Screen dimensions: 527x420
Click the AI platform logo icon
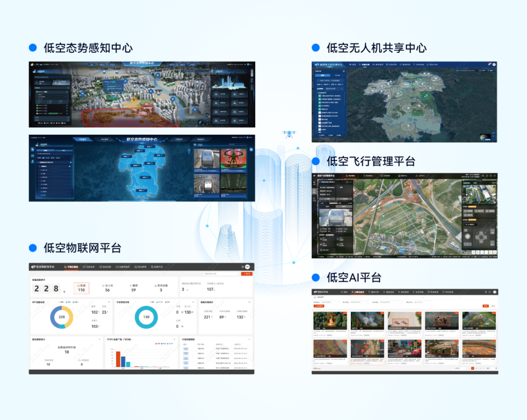(x=315, y=292)
